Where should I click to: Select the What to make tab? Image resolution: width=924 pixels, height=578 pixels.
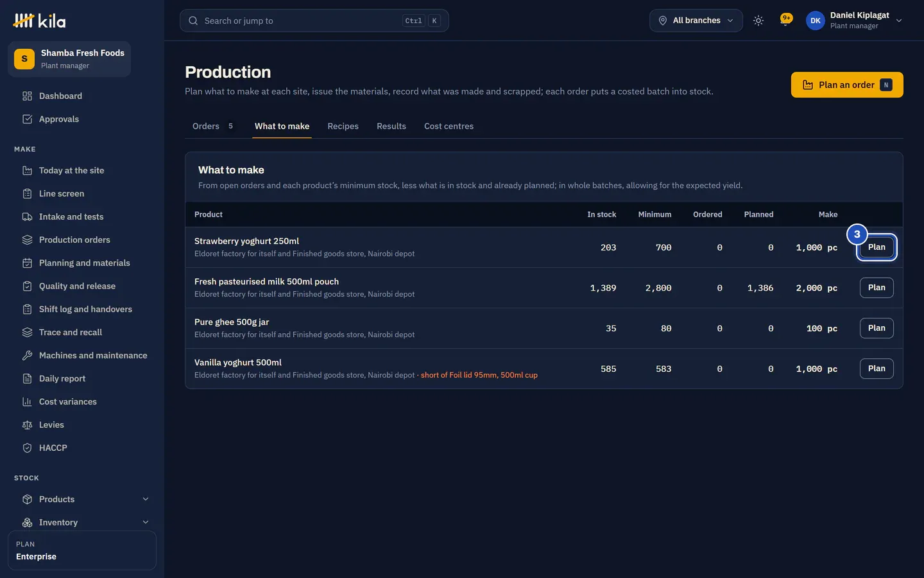point(282,127)
